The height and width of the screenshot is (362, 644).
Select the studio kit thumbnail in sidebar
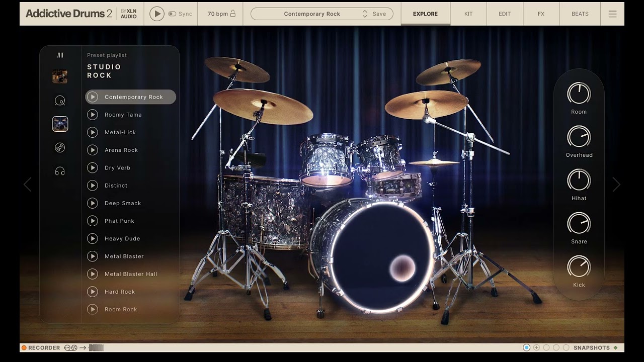60,76
